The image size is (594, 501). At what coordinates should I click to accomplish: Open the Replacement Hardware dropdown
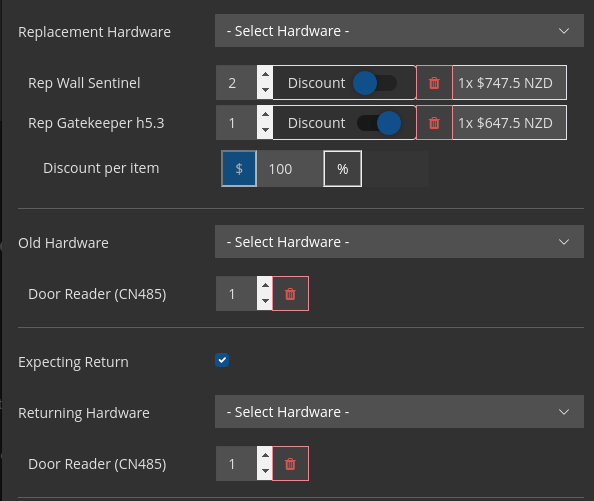pos(399,31)
